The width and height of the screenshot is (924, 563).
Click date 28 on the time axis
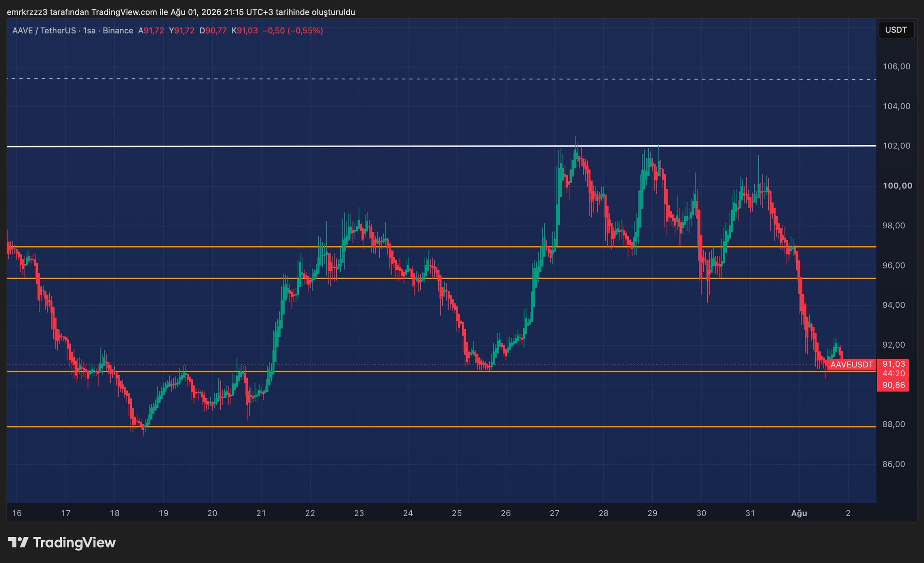pos(604,513)
